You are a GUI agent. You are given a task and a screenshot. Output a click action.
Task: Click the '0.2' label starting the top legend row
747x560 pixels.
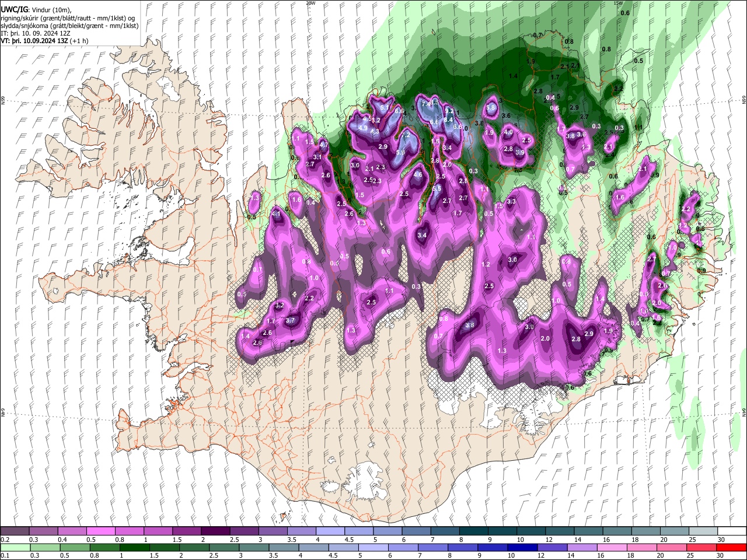click(5, 540)
